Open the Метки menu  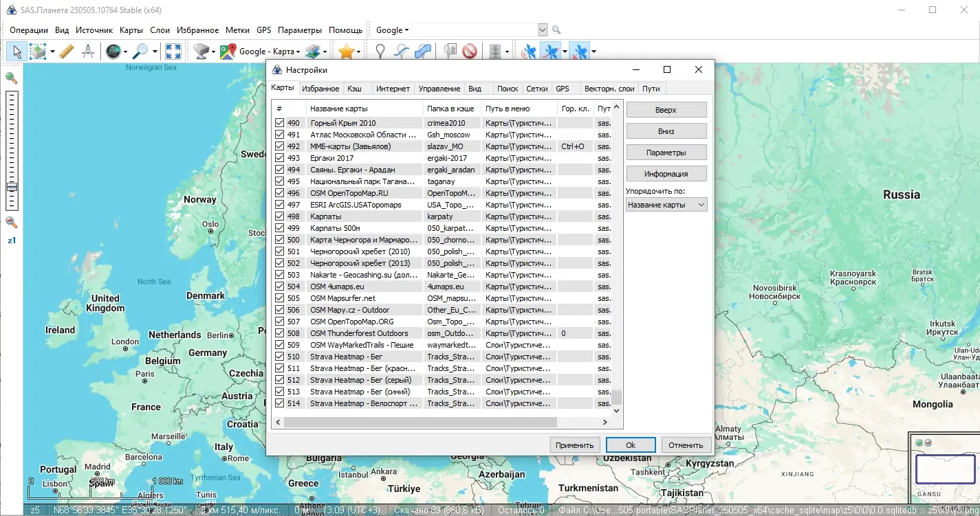pos(237,30)
